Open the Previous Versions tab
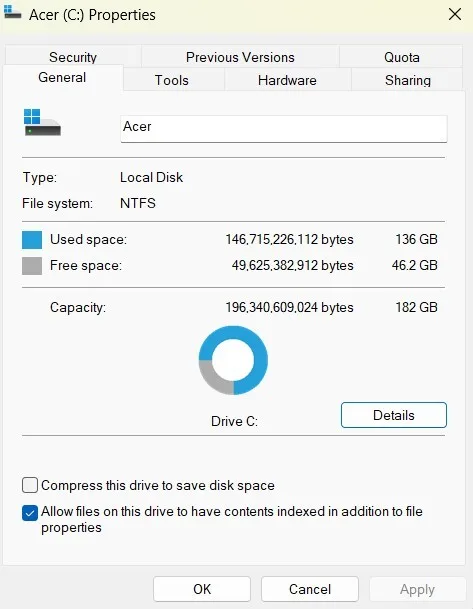The width and height of the screenshot is (473, 609). pyautogui.click(x=240, y=57)
